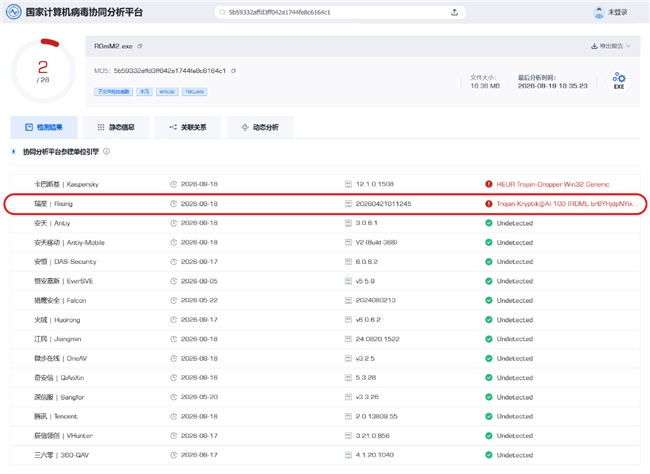Click the Sangfor engine name
This screenshot has width=650, height=474.
point(59,397)
